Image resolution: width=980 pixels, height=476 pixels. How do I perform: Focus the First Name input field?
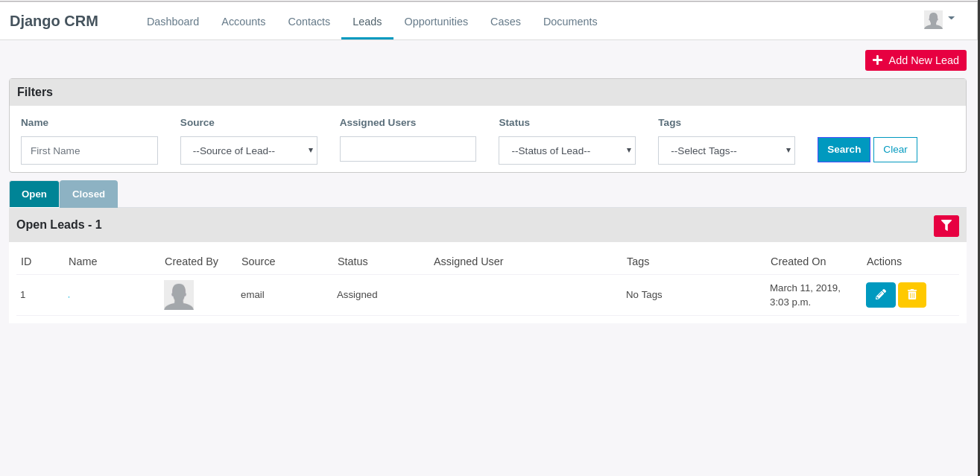point(89,150)
